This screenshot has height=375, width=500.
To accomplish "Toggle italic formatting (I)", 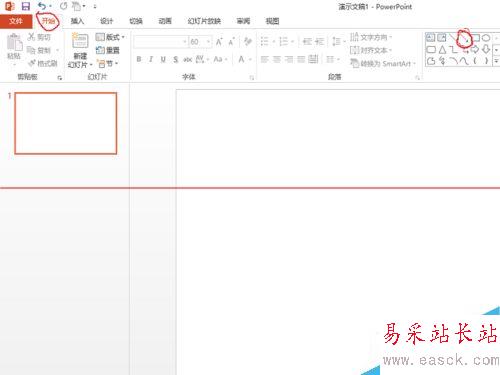I will click(x=151, y=59).
